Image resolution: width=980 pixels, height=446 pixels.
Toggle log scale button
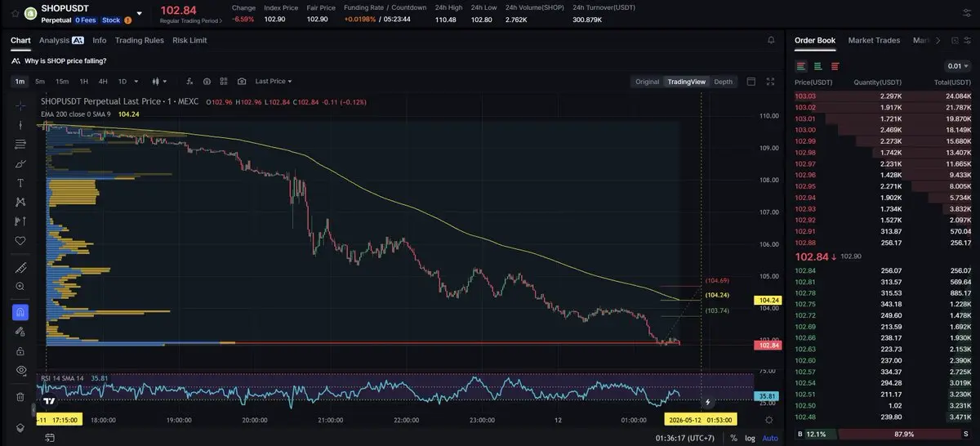750,439
